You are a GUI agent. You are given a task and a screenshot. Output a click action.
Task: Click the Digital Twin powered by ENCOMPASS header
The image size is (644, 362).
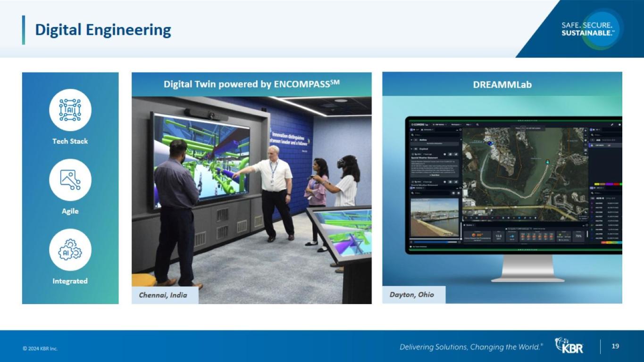251,84
